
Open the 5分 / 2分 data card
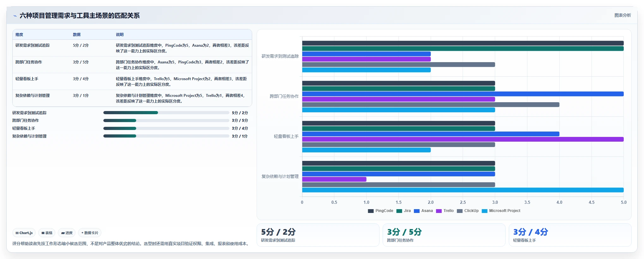coord(318,235)
